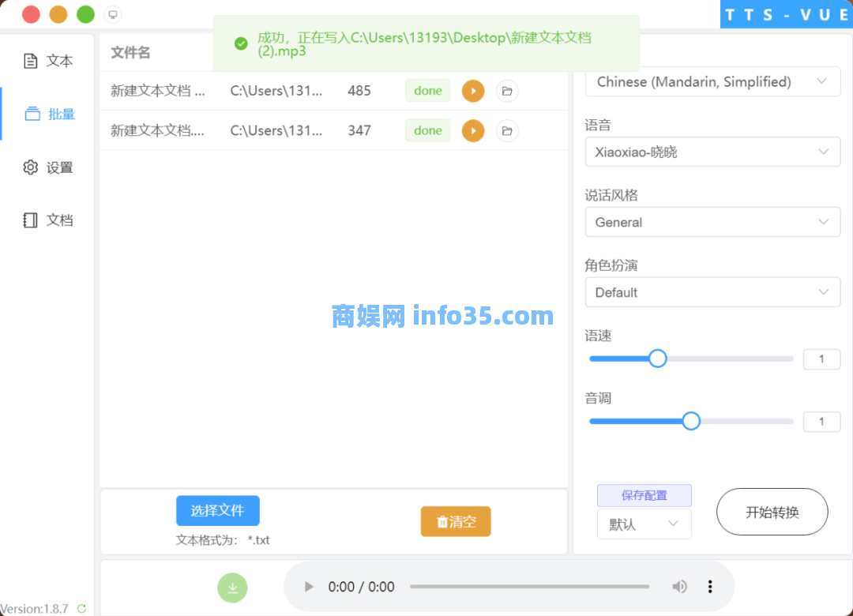Viewport: 853px width, 616px height.
Task: Click the done status tag on the first row
Action: (x=427, y=91)
